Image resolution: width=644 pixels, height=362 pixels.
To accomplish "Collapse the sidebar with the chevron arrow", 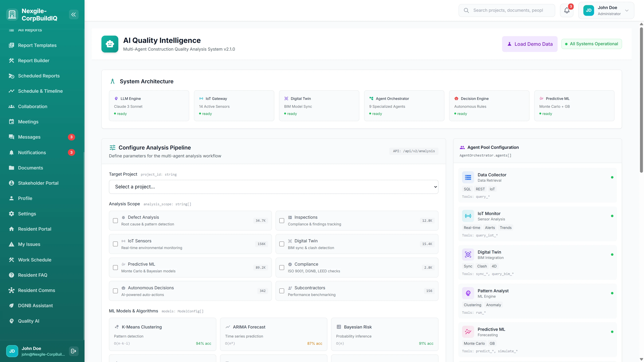I will [x=73, y=14].
